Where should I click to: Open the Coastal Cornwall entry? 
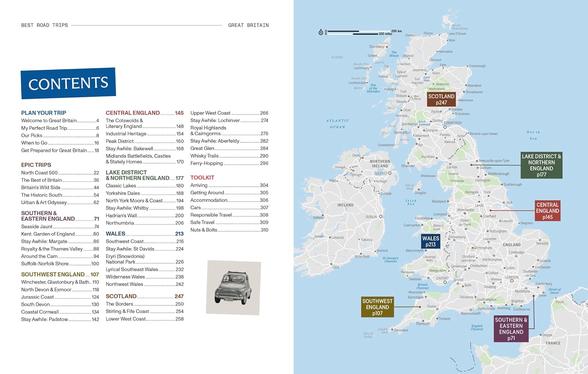pyautogui.click(x=60, y=312)
